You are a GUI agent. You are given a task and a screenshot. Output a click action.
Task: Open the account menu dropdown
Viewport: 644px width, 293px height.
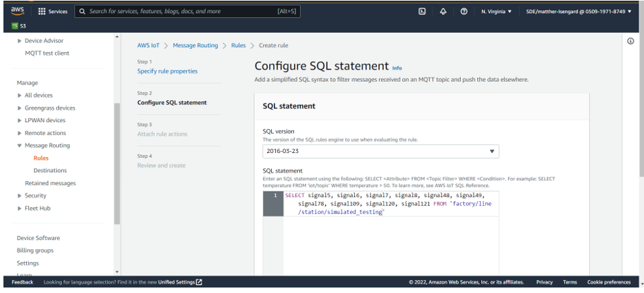point(578,12)
